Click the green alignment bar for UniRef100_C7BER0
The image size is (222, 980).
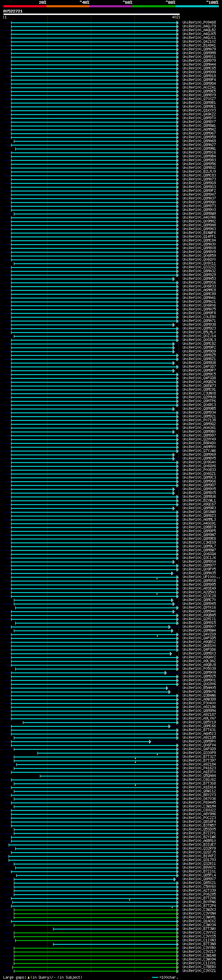click(x=95, y=967)
